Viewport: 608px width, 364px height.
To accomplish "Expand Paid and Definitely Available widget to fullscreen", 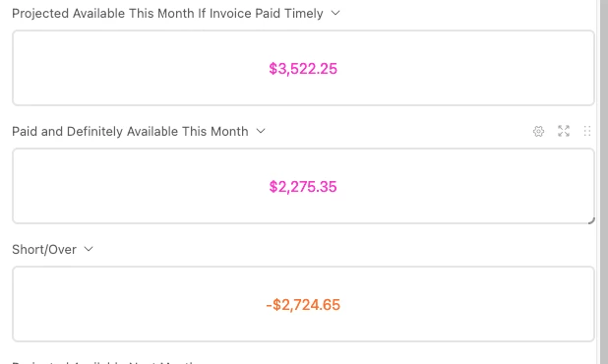I will pos(564,132).
